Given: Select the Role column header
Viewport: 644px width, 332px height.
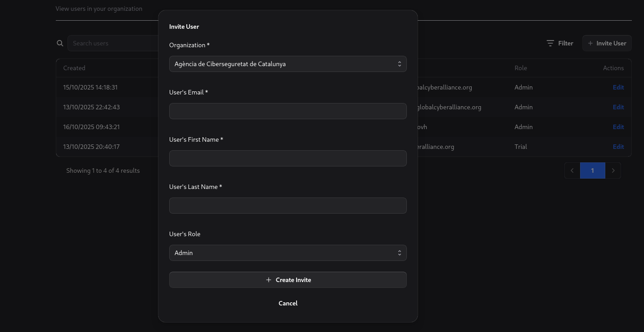Looking at the screenshot, I should [x=520, y=67].
